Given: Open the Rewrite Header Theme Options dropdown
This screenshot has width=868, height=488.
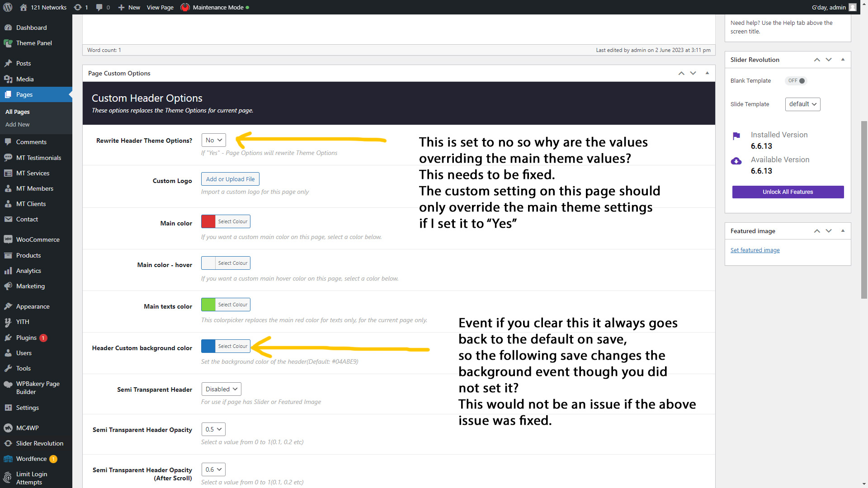Looking at the screenshot, I should pos(213,140).
